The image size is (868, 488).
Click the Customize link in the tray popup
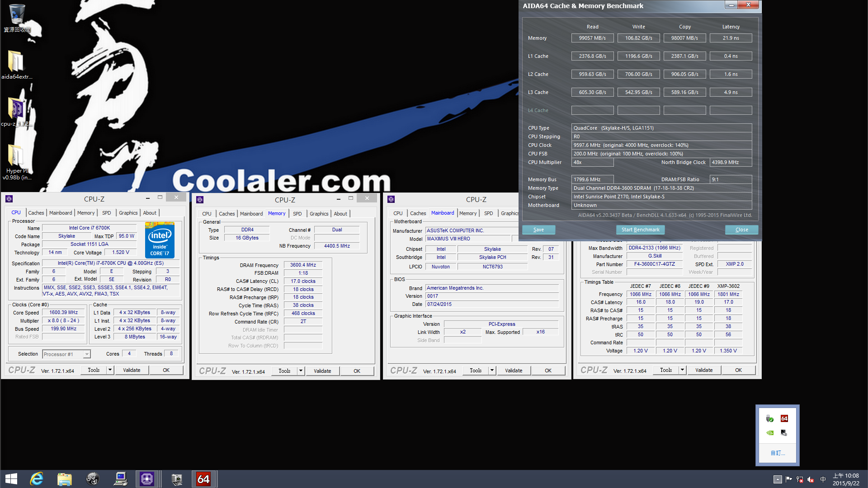(x=778, y=453)
